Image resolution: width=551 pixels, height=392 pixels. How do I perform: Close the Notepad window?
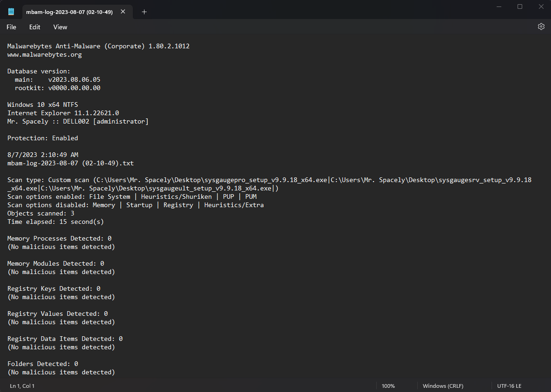pos(541,7)
